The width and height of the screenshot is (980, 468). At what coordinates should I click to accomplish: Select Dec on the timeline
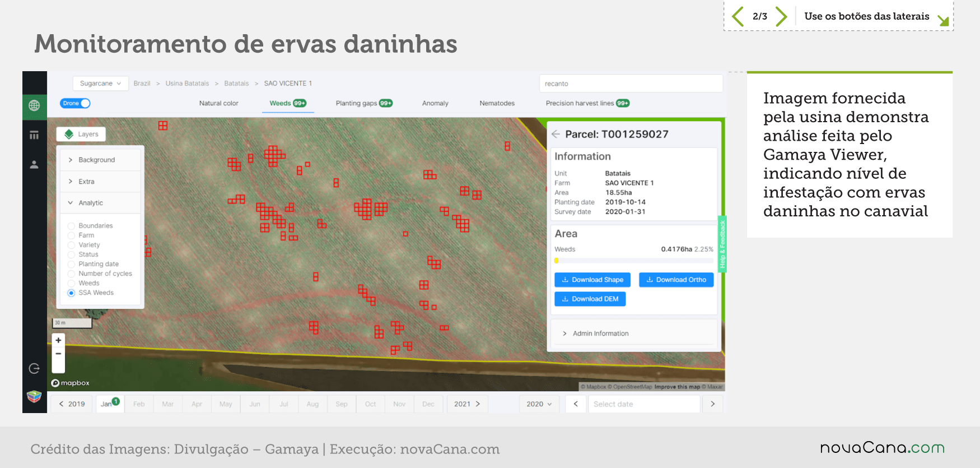coord(428,404)
